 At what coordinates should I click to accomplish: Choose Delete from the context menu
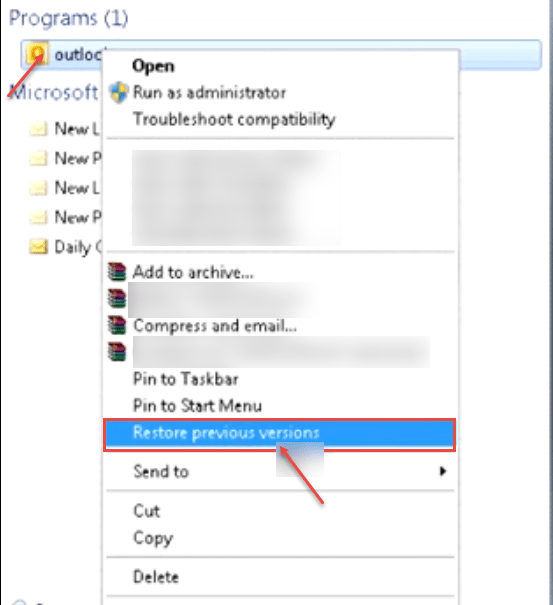click(x=156, y=577)
